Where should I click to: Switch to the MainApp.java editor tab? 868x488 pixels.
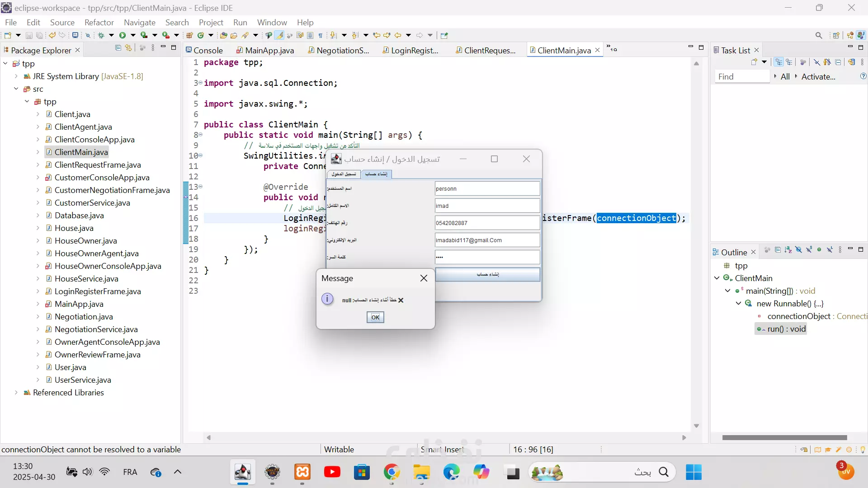tap(265, 50)
